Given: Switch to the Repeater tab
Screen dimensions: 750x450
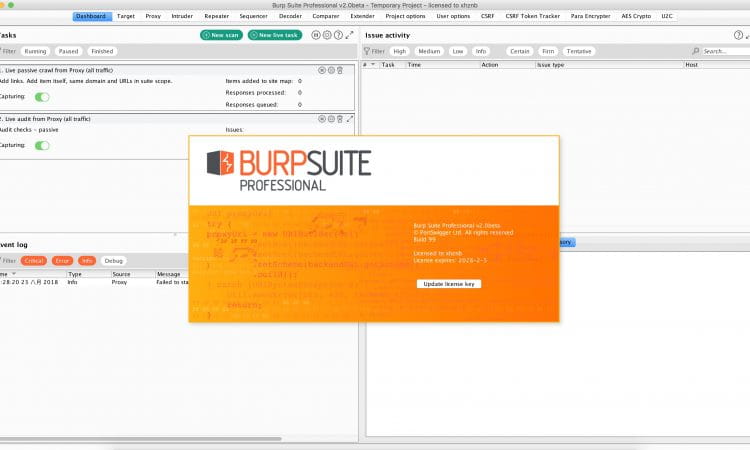Looking at the screenshot, I should [x=217, y=16].
